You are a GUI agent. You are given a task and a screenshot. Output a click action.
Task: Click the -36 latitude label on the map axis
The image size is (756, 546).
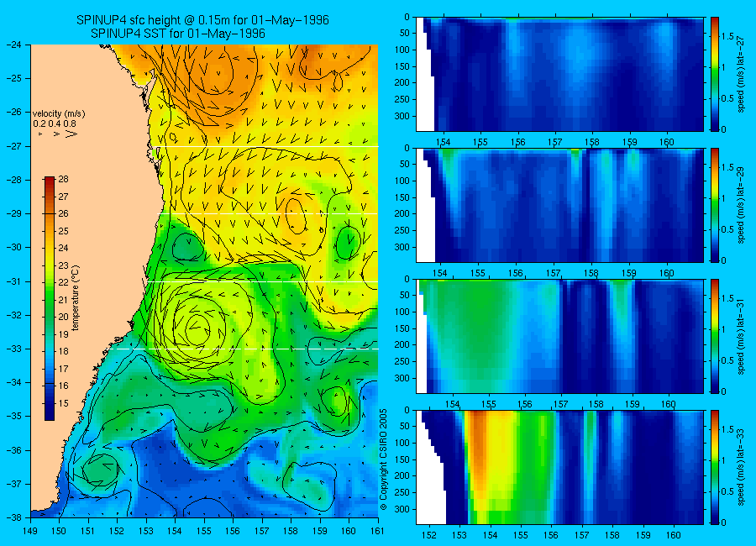[14, 450]
